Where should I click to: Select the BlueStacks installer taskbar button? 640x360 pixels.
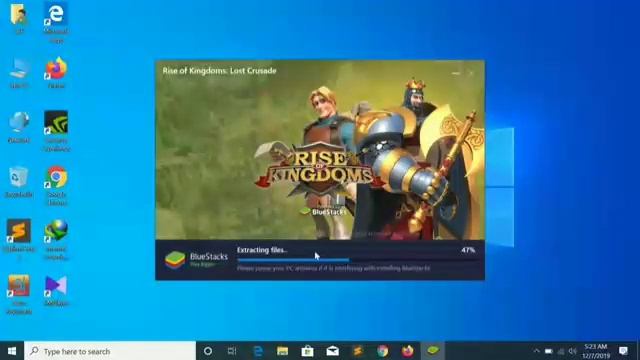coord(433,351)
